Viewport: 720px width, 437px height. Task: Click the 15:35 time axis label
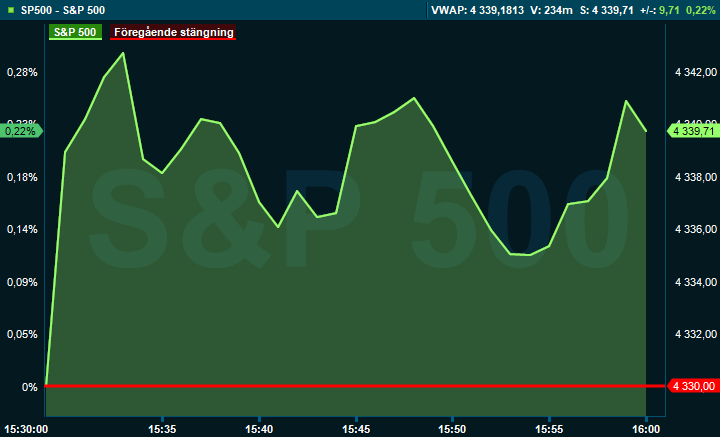tap(163, 430)
